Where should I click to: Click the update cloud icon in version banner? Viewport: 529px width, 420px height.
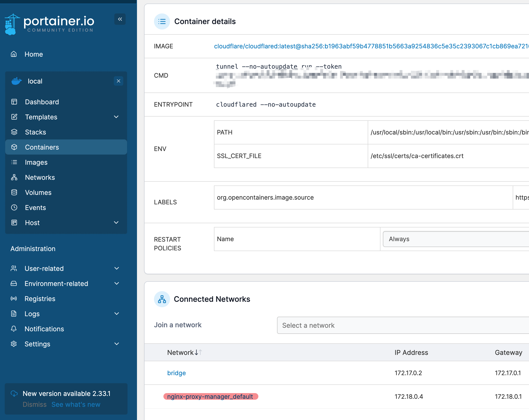pos(14,394)
